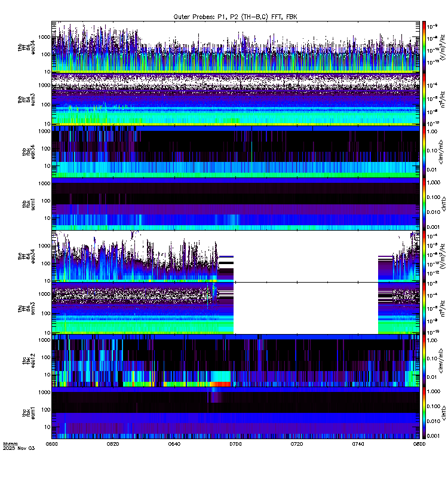
Task: Click the 1000 tick label of thc fbk edc12
Action: [44, 340]
